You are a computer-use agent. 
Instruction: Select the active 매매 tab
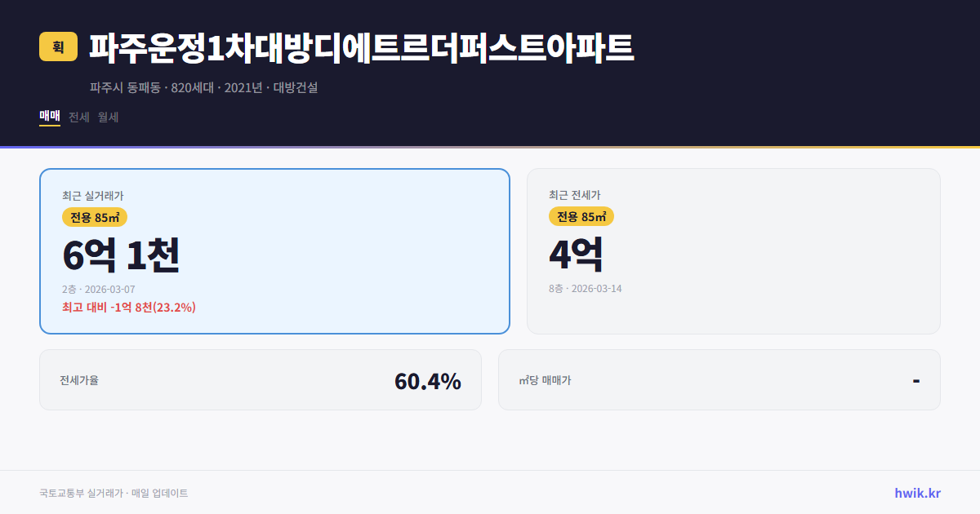(x=48, y=117)
